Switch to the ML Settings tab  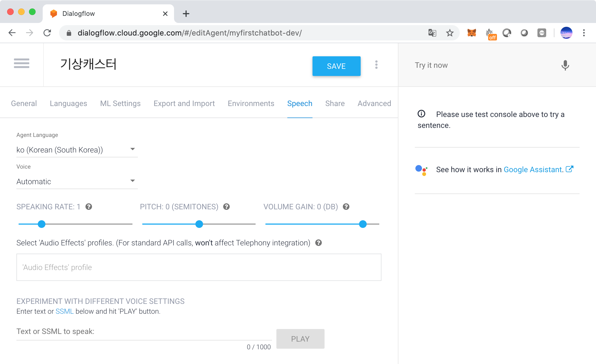coord(120,103)
